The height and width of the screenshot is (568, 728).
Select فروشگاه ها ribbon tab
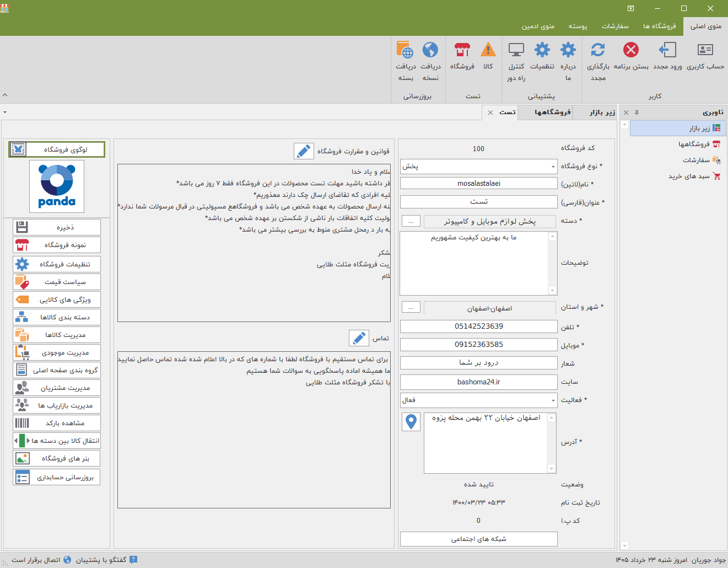(660, 26)
